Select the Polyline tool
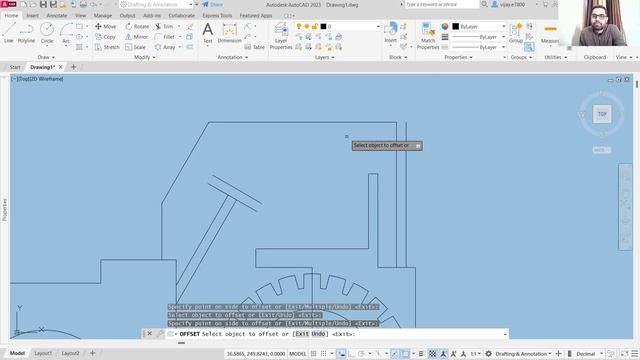Viewport: 640px width, 360px height. pos(26,33)
